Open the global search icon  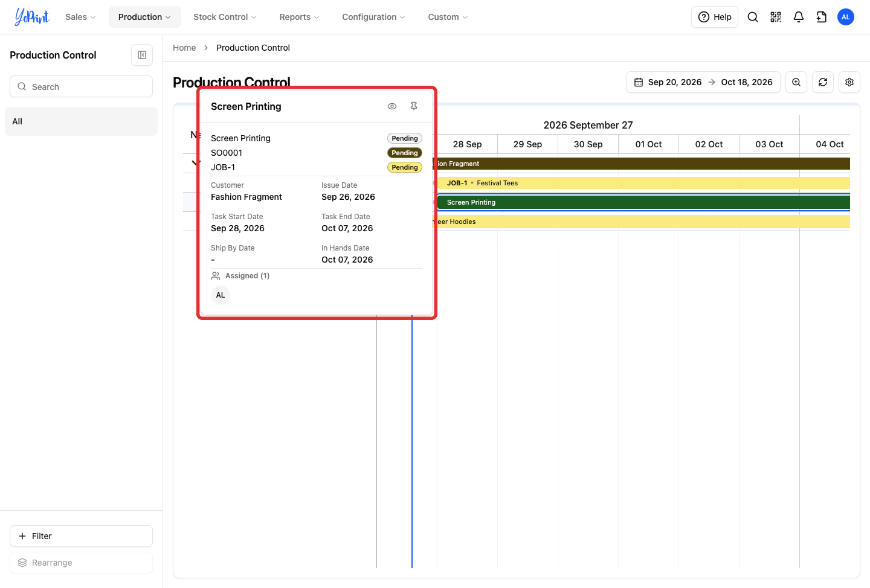click(753, 17)
